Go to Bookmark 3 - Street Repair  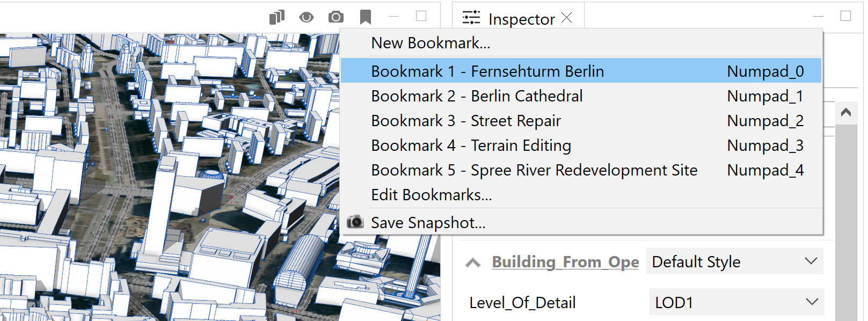point(581,120)
